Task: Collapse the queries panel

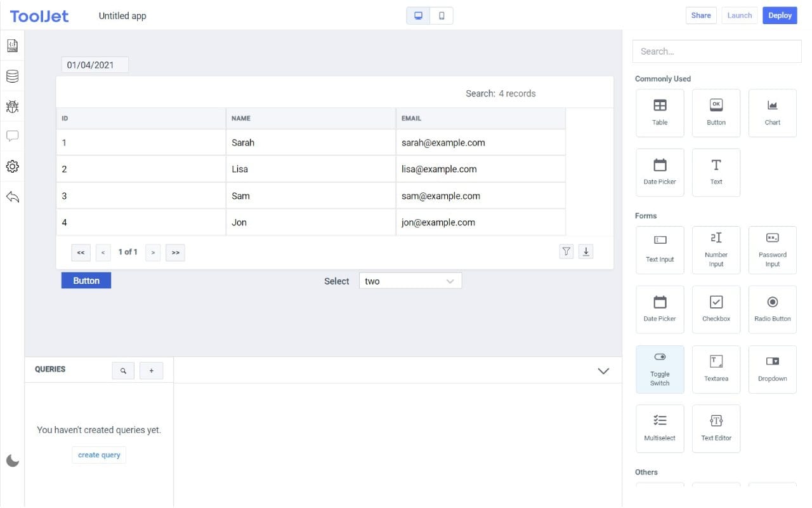Action: point(603,370)
